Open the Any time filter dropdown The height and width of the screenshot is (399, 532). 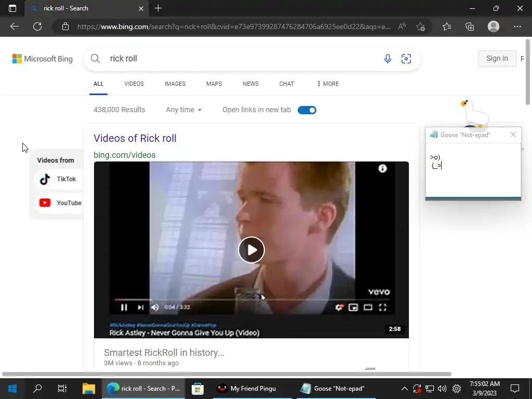click(183, 110)
